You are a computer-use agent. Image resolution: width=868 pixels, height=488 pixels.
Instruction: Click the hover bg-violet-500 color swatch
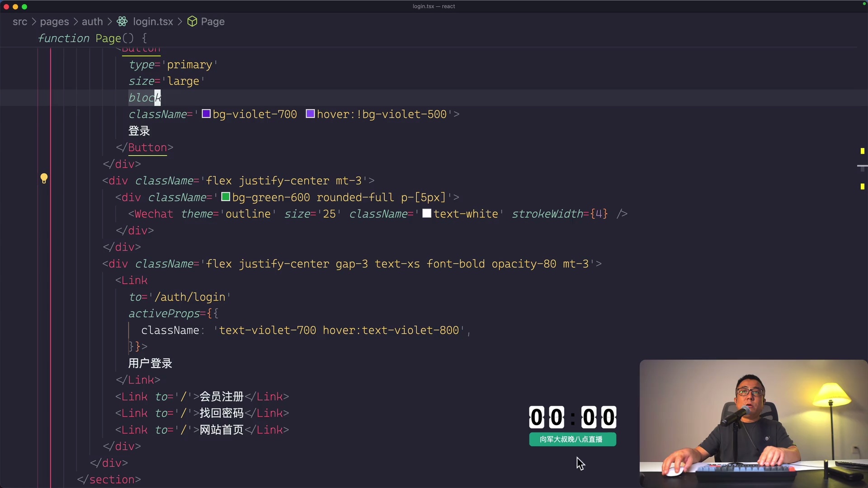point(310,114)
